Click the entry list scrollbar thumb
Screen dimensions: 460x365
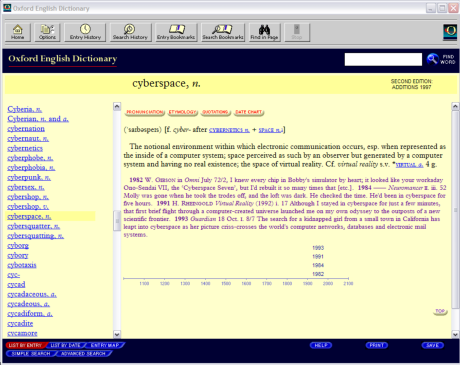[x=117, y=221]
